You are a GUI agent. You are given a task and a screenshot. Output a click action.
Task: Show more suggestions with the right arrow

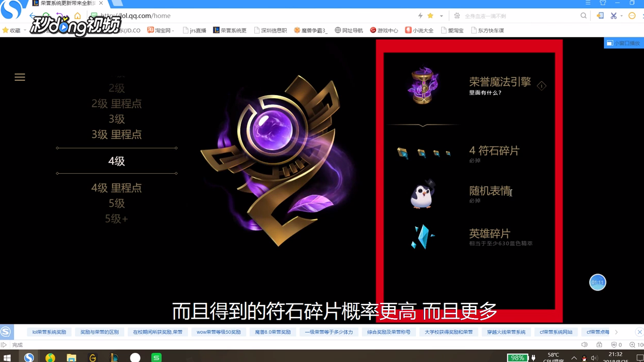[616, 332]
